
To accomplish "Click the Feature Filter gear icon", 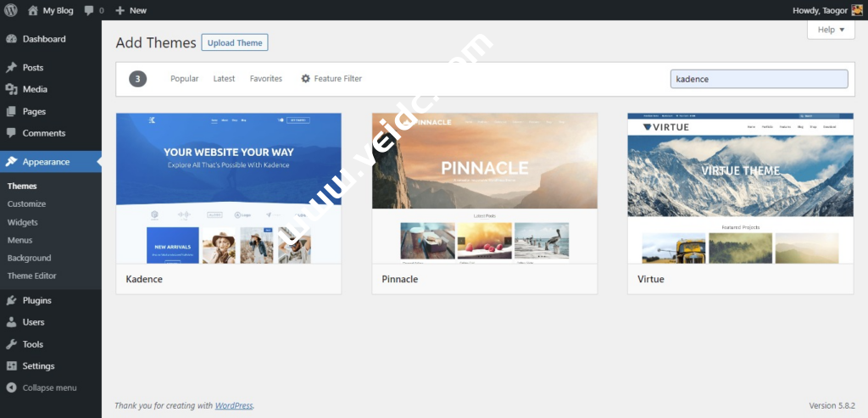I will 305,79.
